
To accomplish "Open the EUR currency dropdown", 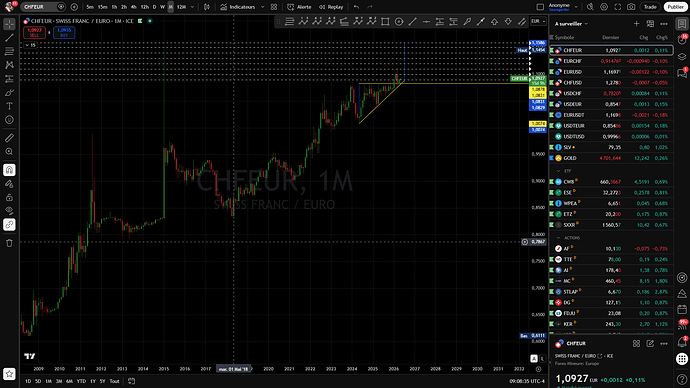I will click(538, 21).
